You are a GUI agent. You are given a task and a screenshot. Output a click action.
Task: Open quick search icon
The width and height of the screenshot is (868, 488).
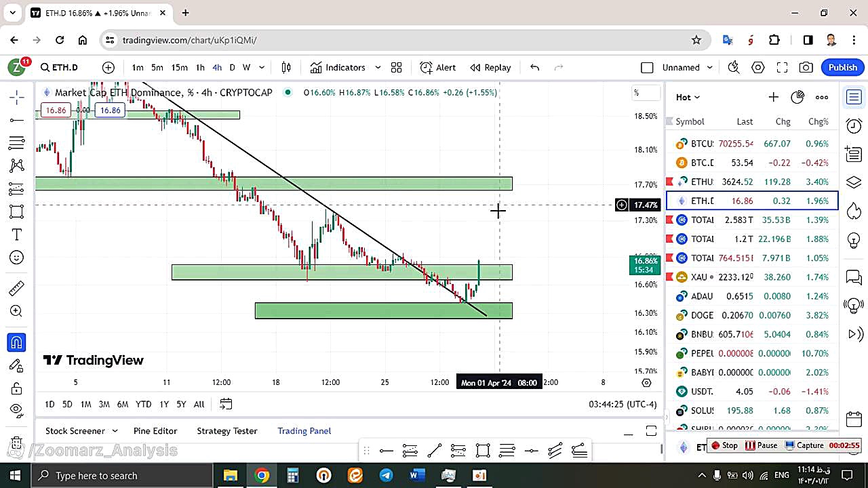pyautogui.click(x=734, y=67)
